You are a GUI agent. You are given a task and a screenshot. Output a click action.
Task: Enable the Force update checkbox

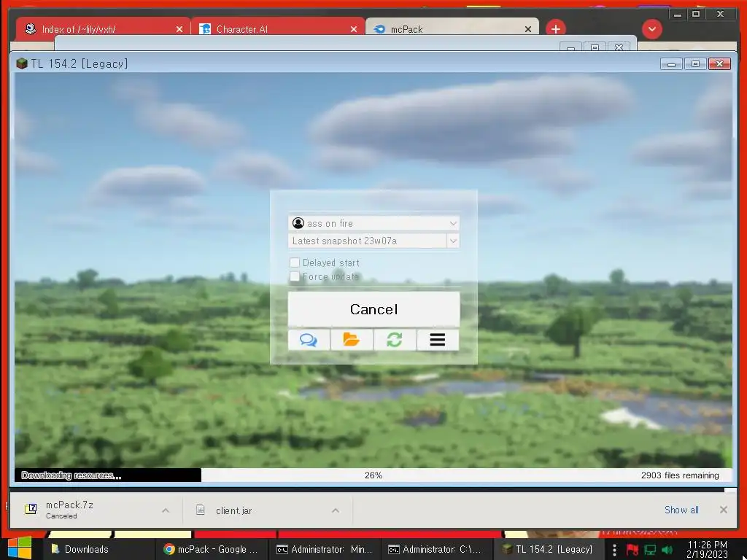[x=295, y=276]
